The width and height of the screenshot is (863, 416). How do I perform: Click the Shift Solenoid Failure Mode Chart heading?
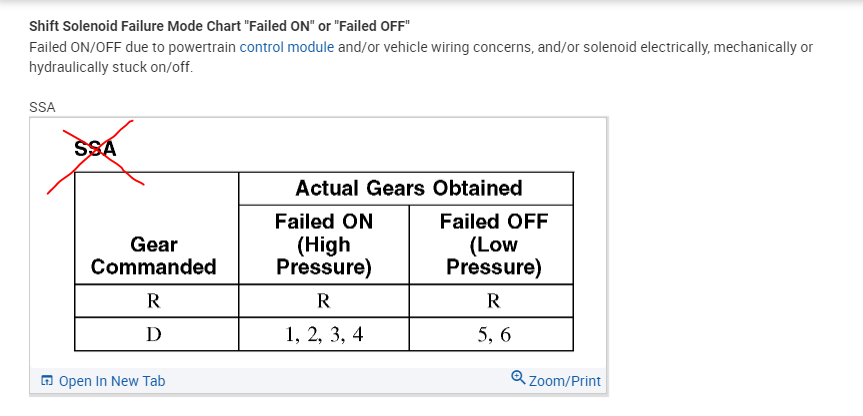coord(219,25)
